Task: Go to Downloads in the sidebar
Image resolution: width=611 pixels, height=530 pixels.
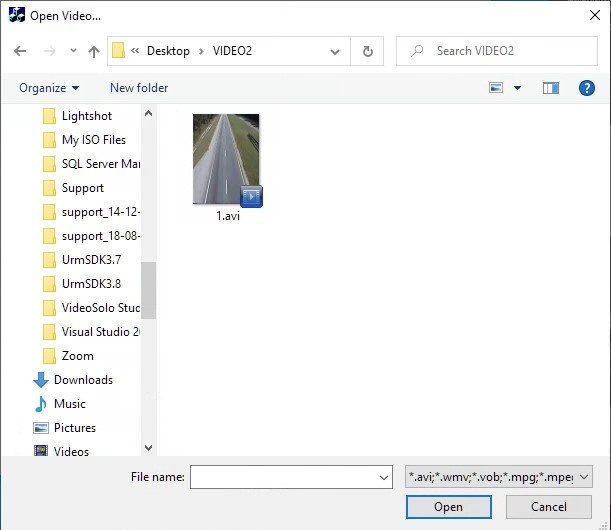Action: click(x=83, y=380)
